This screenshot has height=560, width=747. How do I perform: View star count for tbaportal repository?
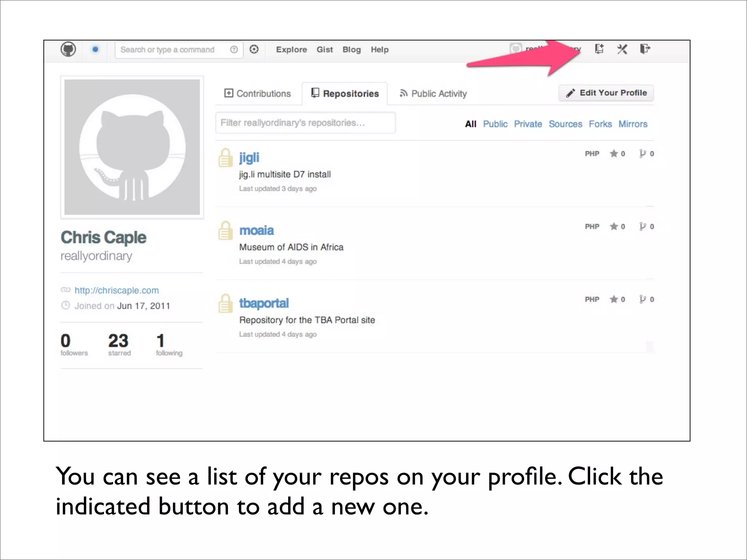[618, 299]
